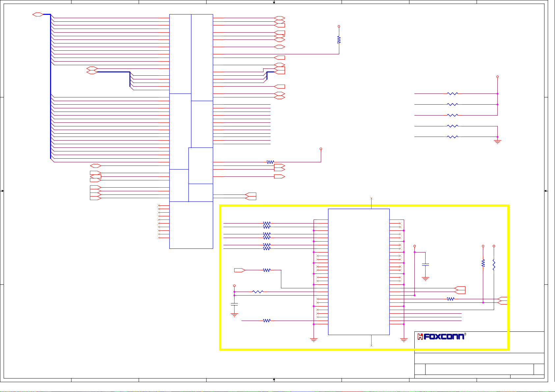Select the large IC rectangle inside the highlighted area

(359, 272)
